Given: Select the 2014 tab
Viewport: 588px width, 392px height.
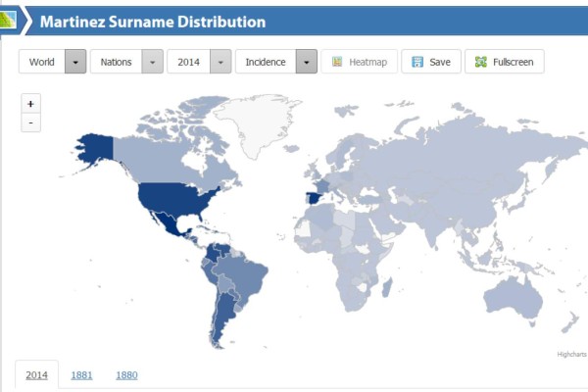Looking at the screenshot, I should [x=36, y=375].
